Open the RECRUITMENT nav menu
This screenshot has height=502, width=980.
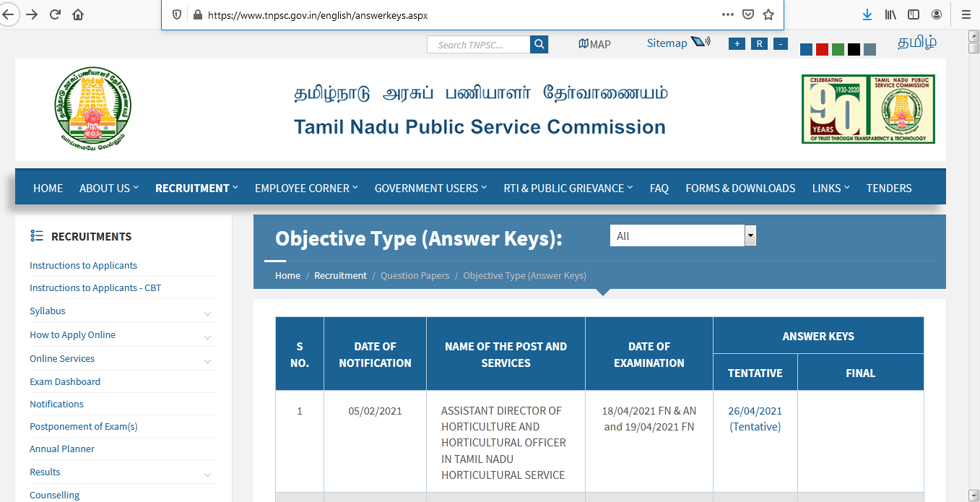(196, 188)
